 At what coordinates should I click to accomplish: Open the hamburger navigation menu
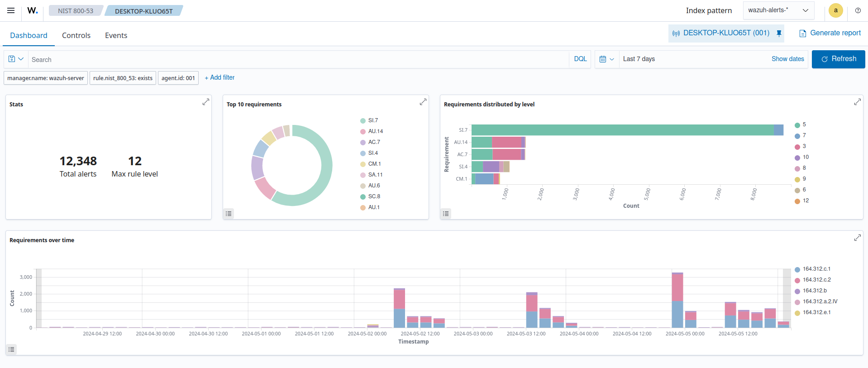(11, 10)
